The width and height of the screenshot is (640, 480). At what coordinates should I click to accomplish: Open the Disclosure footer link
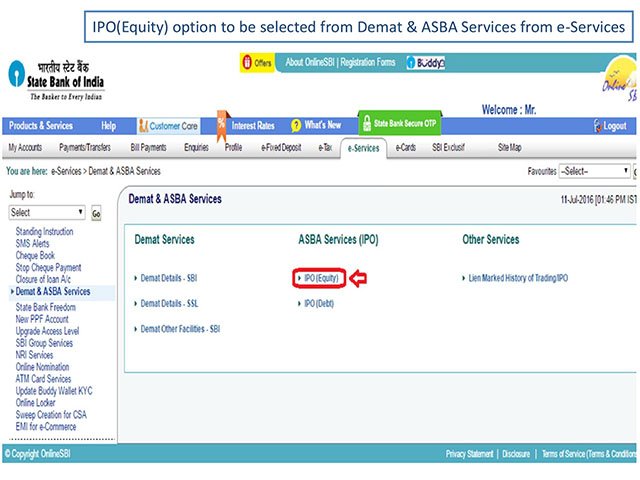(x=516, y=453)
